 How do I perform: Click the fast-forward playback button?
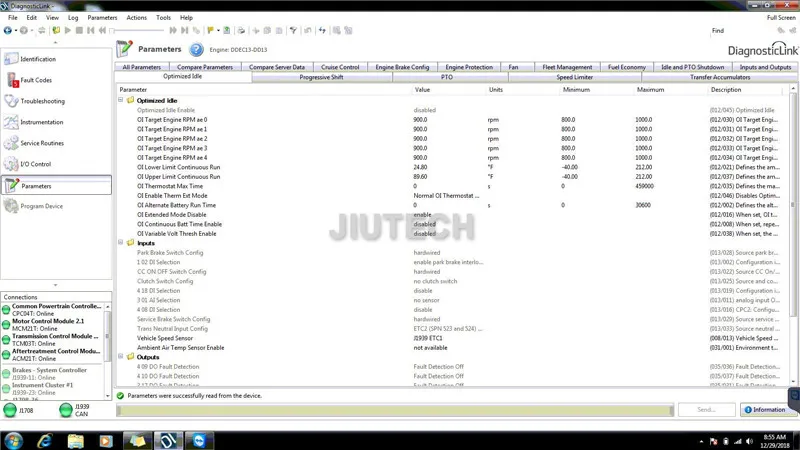click(173, 31)
